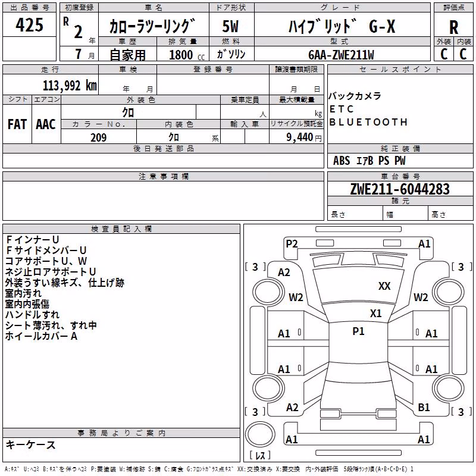Click the note ホイールカバーA
Screen dimensions: 476x476
tap(41, 336)
